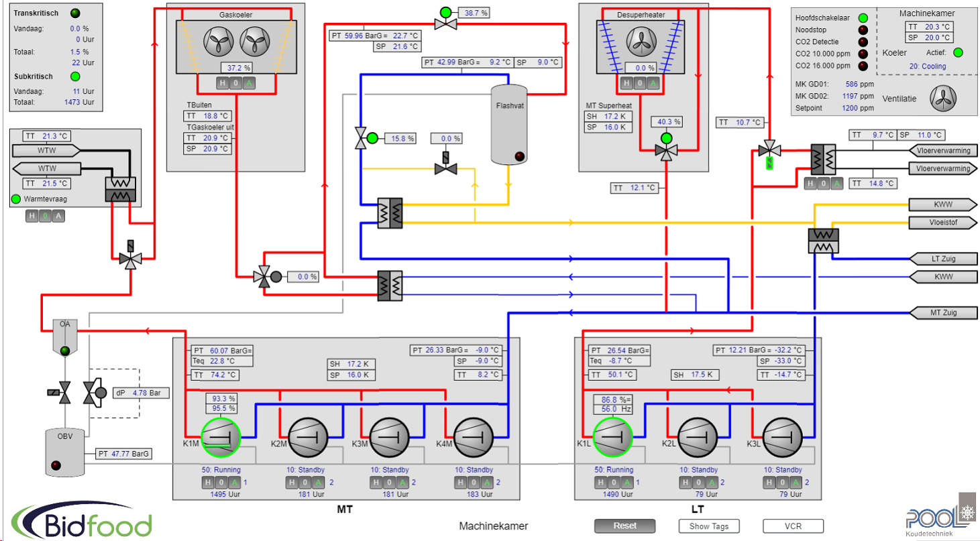Edit the Vloerverwarming SP 11.0 °C setpoint
Viewport: 980px width, 541px height.
[x=920, y=135]
